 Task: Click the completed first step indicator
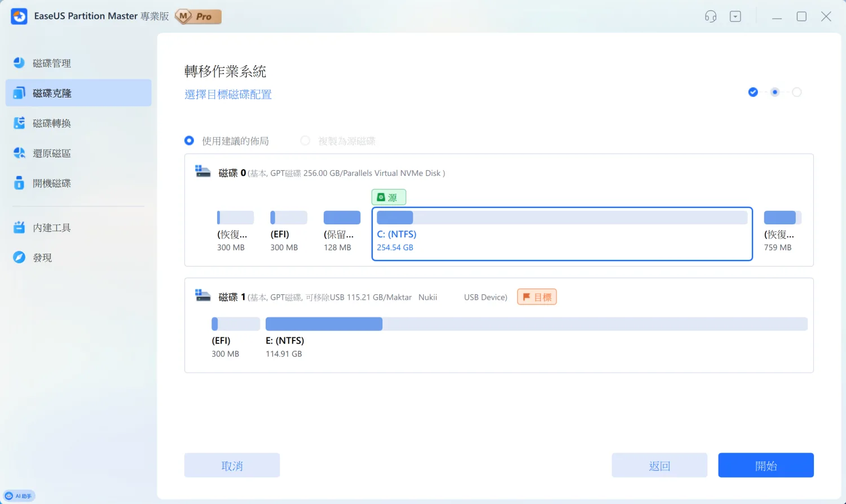pyautogui.click(x=753, y=92)
